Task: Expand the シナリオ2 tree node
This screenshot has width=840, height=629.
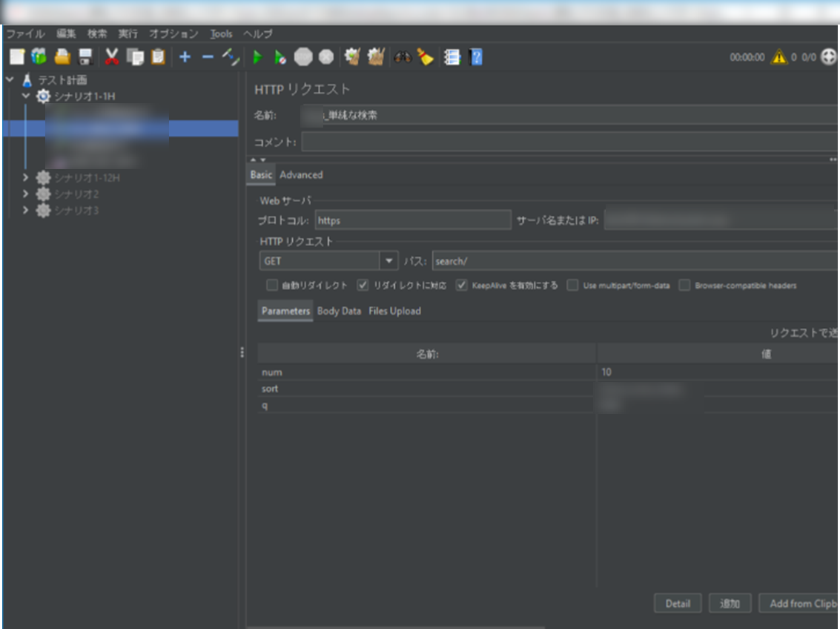Action: click(x=25, y=194)
